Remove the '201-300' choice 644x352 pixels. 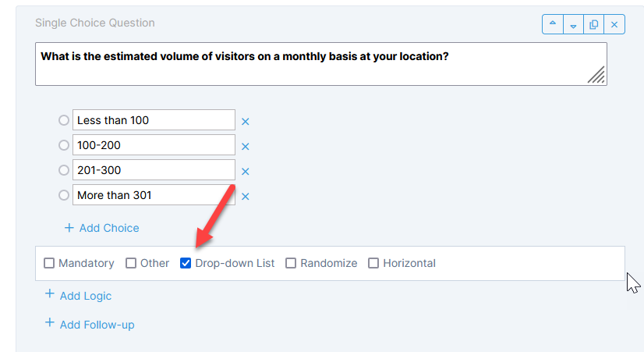click(245, 171)
